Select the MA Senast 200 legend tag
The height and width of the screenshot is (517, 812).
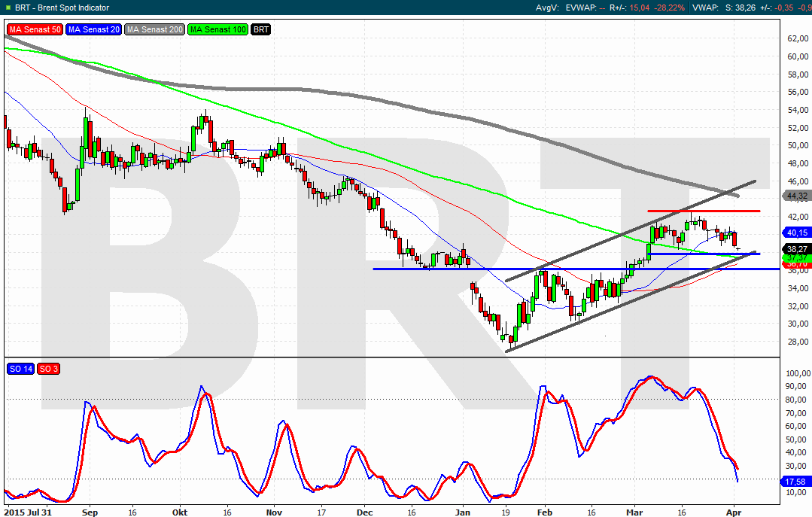click(x=155, y=29)
